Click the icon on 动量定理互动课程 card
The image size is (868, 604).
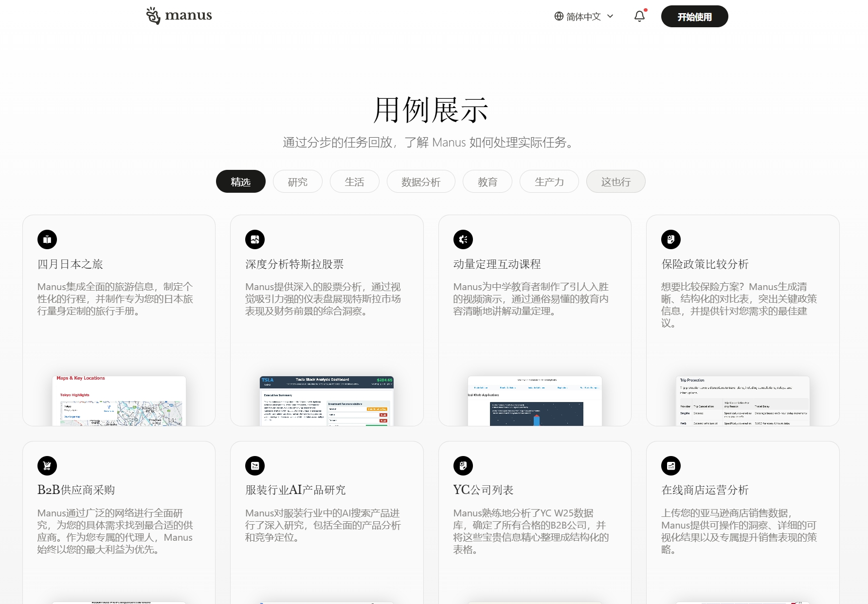click(x=463, y=239)
